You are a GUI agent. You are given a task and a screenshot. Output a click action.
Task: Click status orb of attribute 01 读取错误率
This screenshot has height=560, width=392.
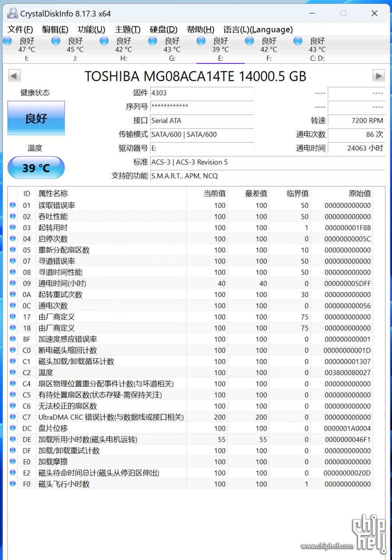(x=13, y=205)
